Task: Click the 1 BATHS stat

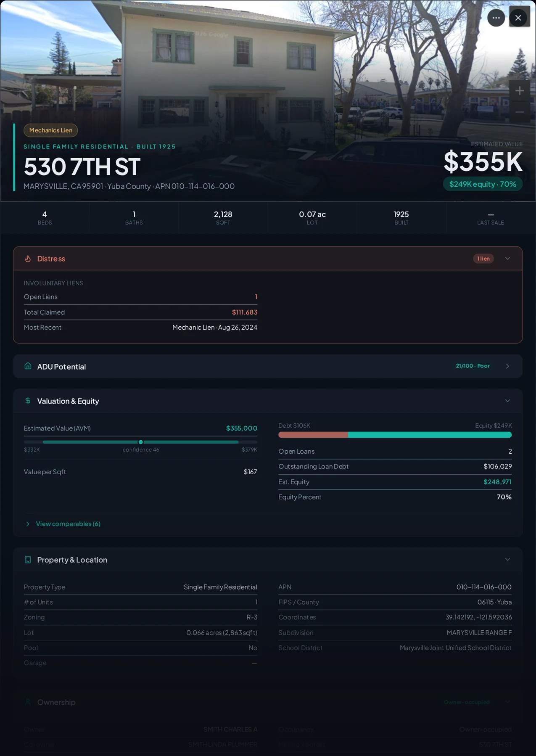Action: tap(134, 218)
